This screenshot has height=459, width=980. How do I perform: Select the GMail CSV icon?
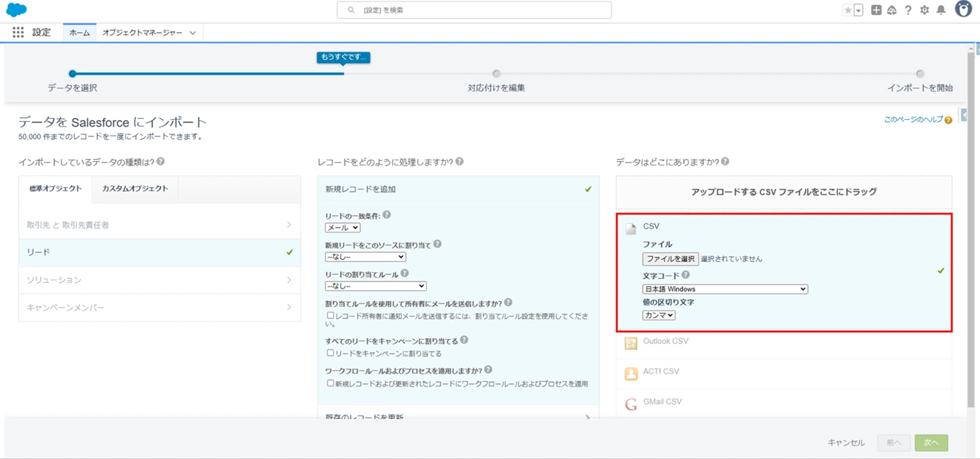[x=631, y=404]
